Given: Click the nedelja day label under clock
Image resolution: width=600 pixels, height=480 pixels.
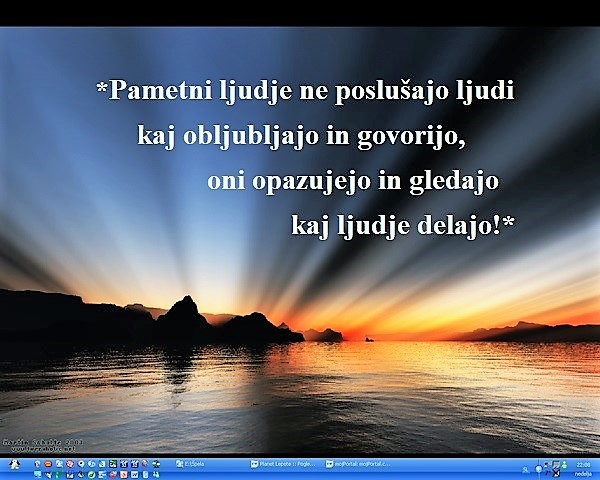Looking at the screenshot, I should tap(584, 474).
